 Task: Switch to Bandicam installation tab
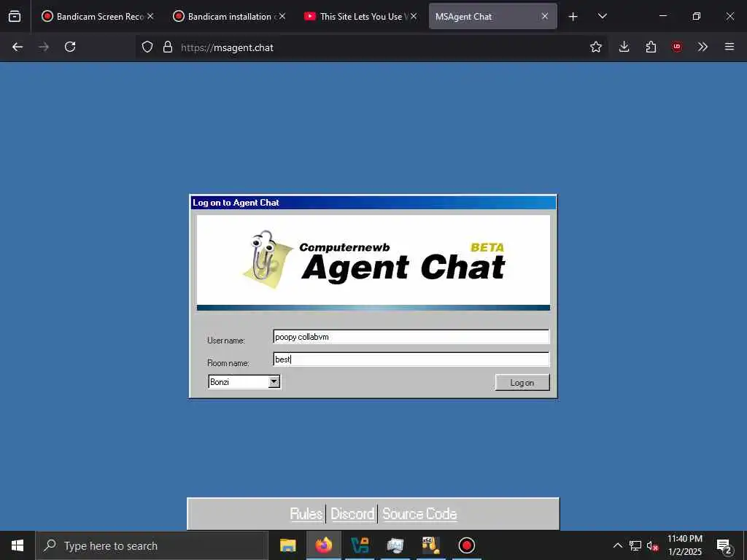click(x=224, y=17)
